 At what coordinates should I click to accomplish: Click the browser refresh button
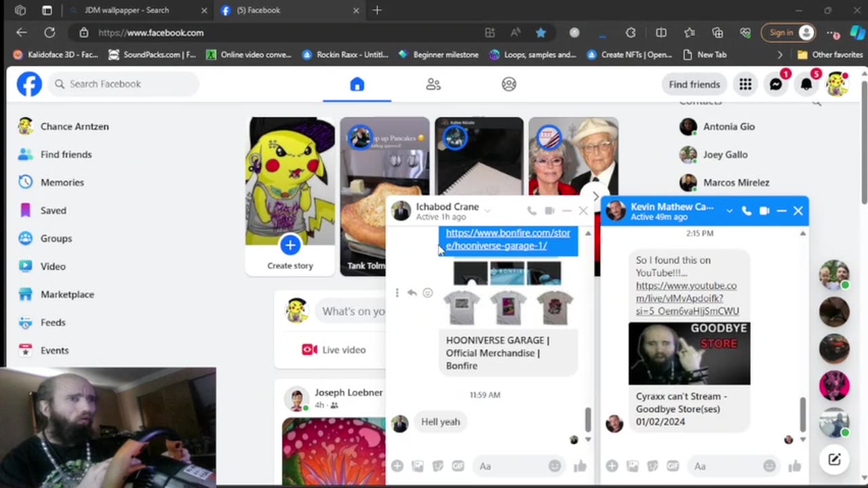(50, 33)
